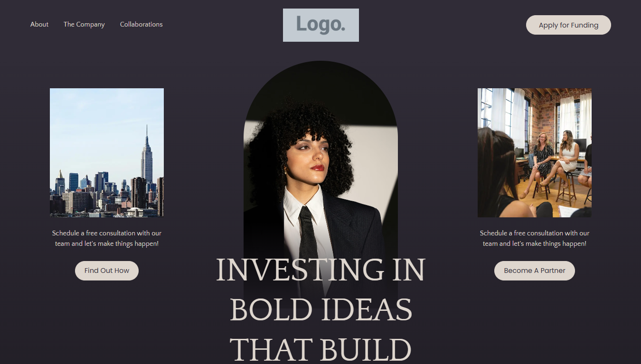Select the New York skyline photo
Image resolution: width=641 pixels, height=364 pixels.
(107, 153)
